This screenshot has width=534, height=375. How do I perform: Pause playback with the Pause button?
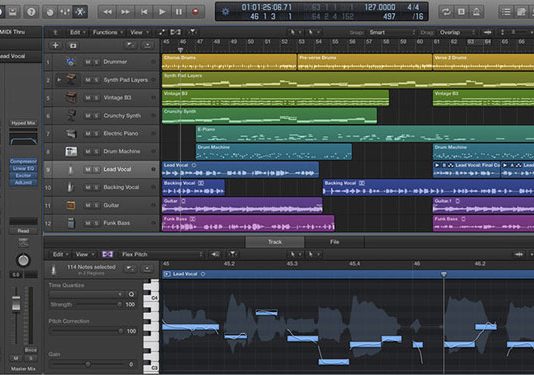tap(179, 12)
